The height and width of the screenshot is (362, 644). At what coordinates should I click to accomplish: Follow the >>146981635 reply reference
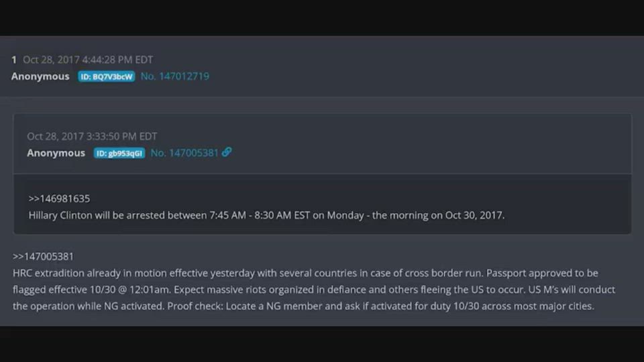tap(59, 198)
